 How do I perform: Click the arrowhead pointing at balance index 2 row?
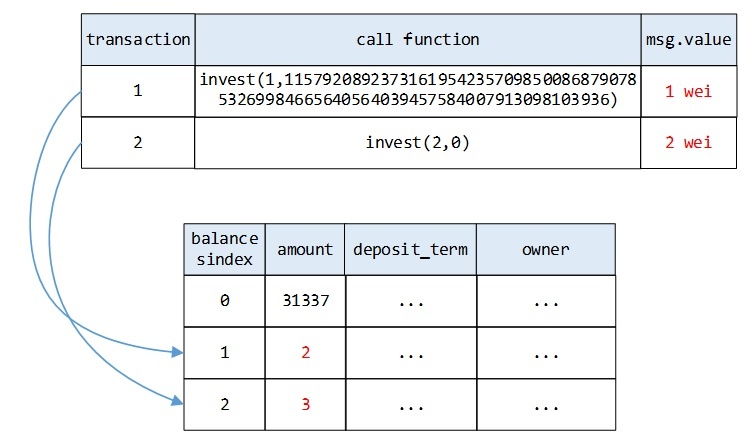[x=177, y=402]
